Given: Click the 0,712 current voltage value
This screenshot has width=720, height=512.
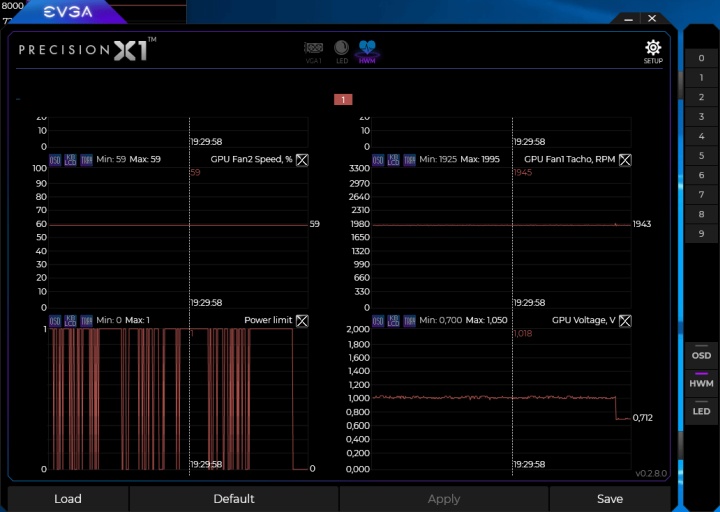Looking at the screenshot, I should click(642, 418).
